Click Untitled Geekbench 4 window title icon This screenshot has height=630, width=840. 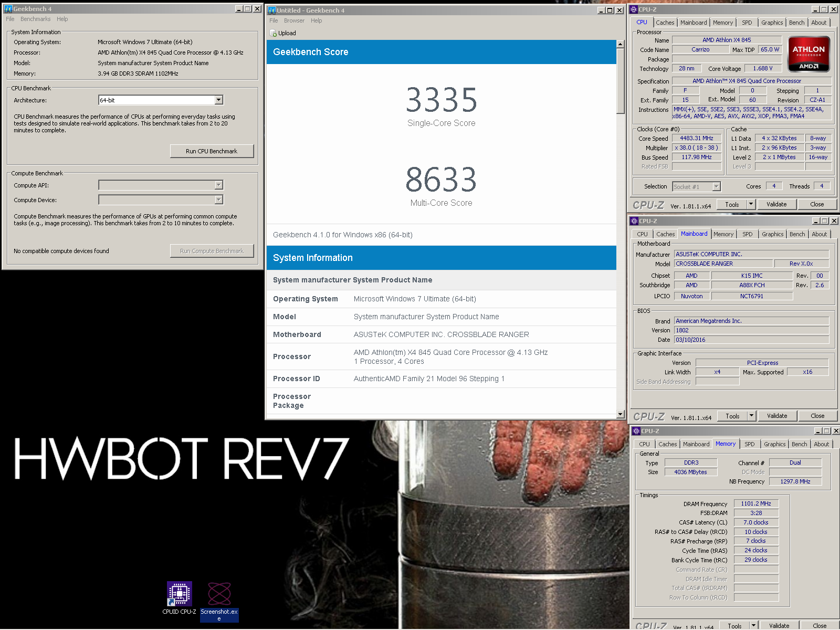[x=272, y=10]
